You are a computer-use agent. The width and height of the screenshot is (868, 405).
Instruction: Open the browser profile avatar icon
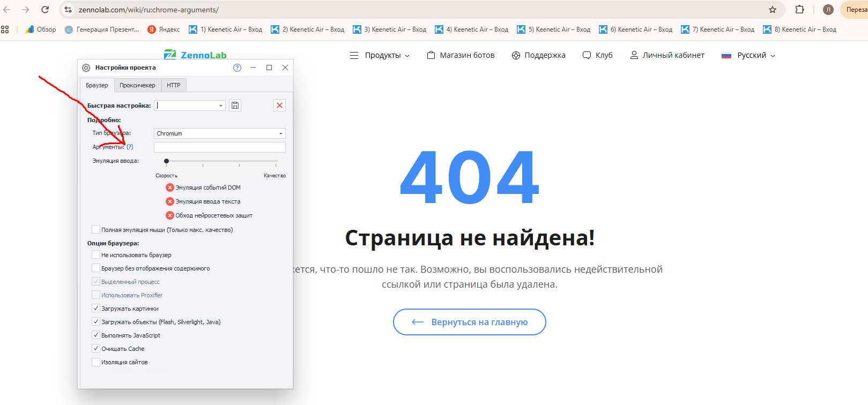click(828, 10)
